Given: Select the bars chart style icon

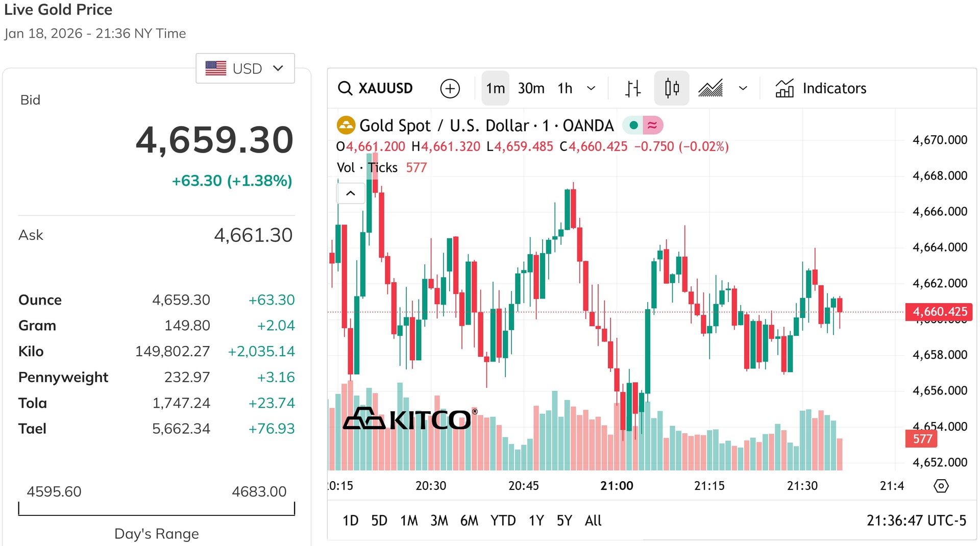Looking at the screenshot, I should 633,88.
